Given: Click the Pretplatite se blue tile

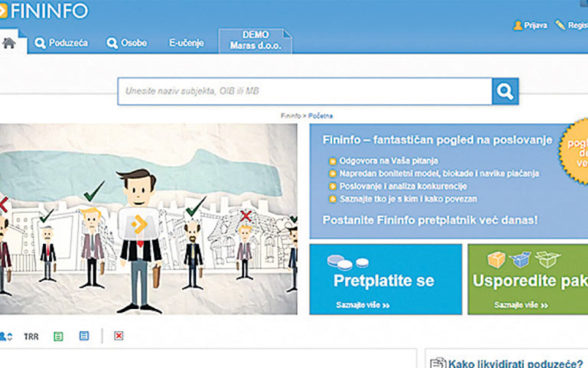Looking at the screenshot, I should [385, 279].
